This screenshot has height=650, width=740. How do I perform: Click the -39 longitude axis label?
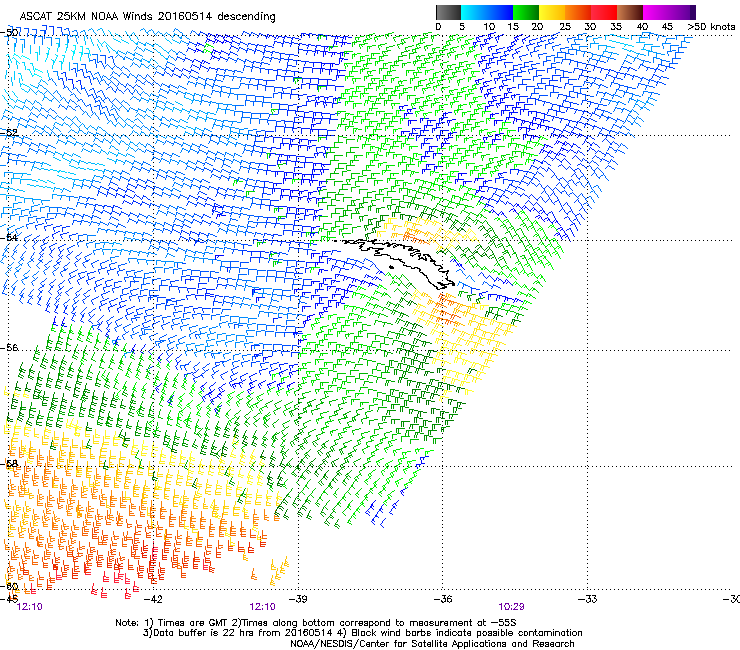[x=297, y=599]
